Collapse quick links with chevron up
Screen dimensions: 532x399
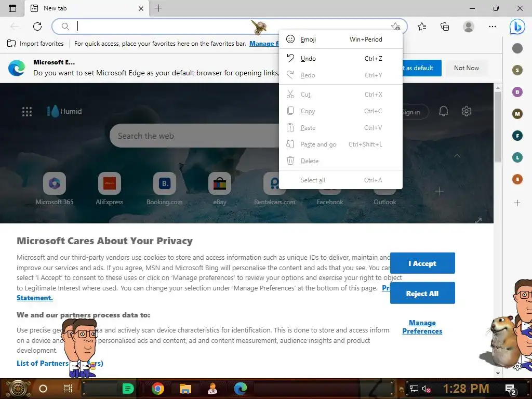pyautogui.click(x=457, y=156)
